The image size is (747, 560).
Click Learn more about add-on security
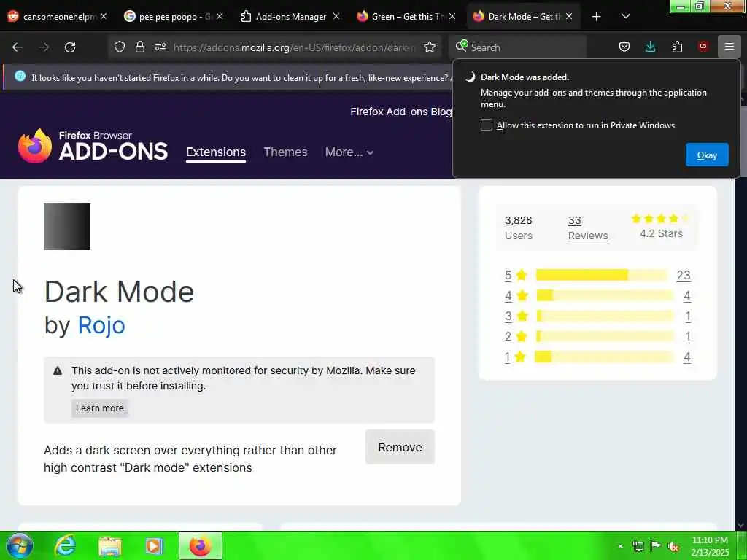coord(99,408)
